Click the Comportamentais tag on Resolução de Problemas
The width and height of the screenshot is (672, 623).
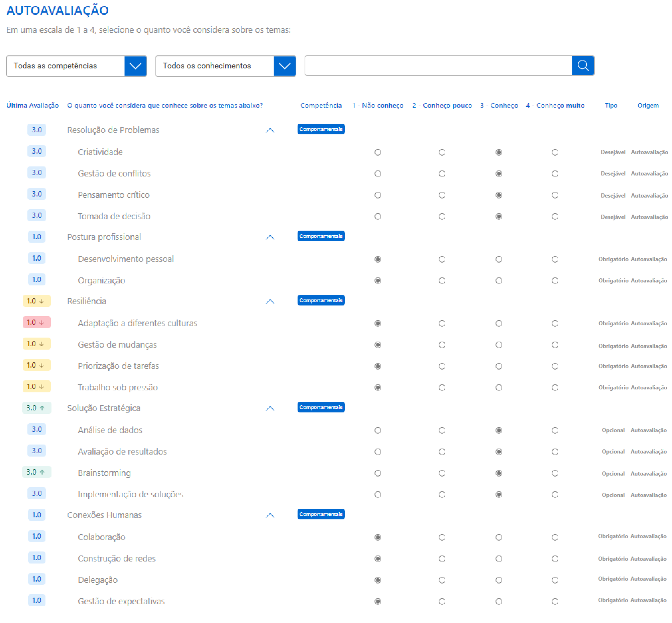pos(321,129)
